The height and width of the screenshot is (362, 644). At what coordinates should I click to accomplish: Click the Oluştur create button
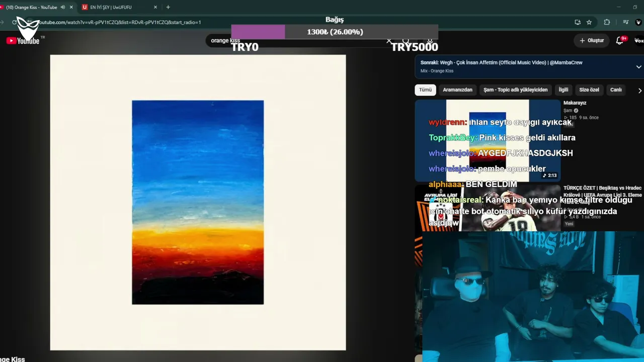click(591, 40)
